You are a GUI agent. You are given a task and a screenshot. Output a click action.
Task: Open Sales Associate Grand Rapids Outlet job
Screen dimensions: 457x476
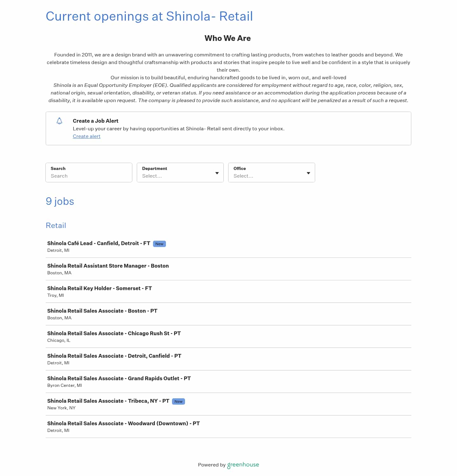click(119, 378)
